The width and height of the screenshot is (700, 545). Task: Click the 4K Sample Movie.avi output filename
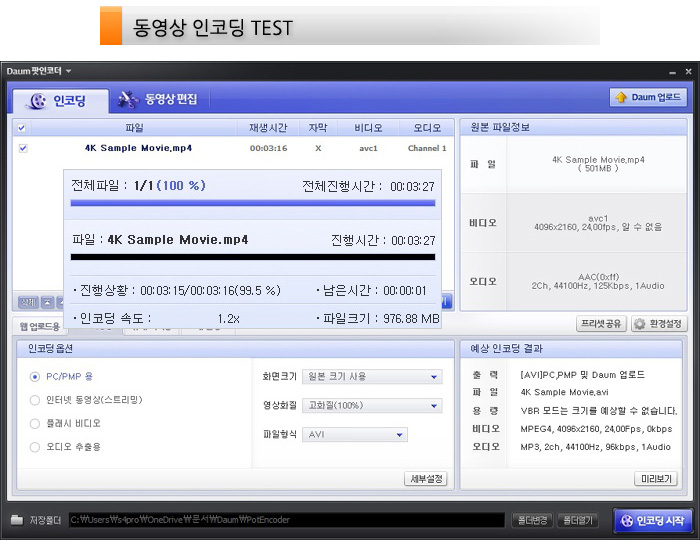[564, 392]
